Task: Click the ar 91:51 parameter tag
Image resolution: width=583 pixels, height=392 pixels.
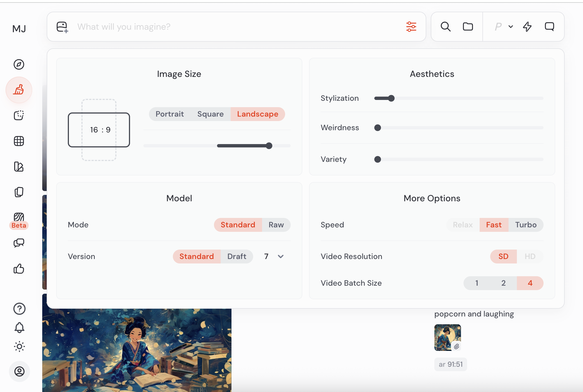Action: pos(450,364)
